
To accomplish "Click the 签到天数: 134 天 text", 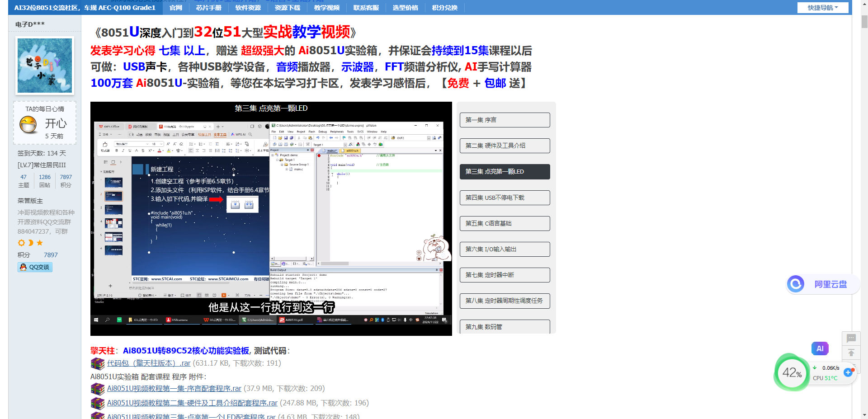I will [x=42, y=153].
